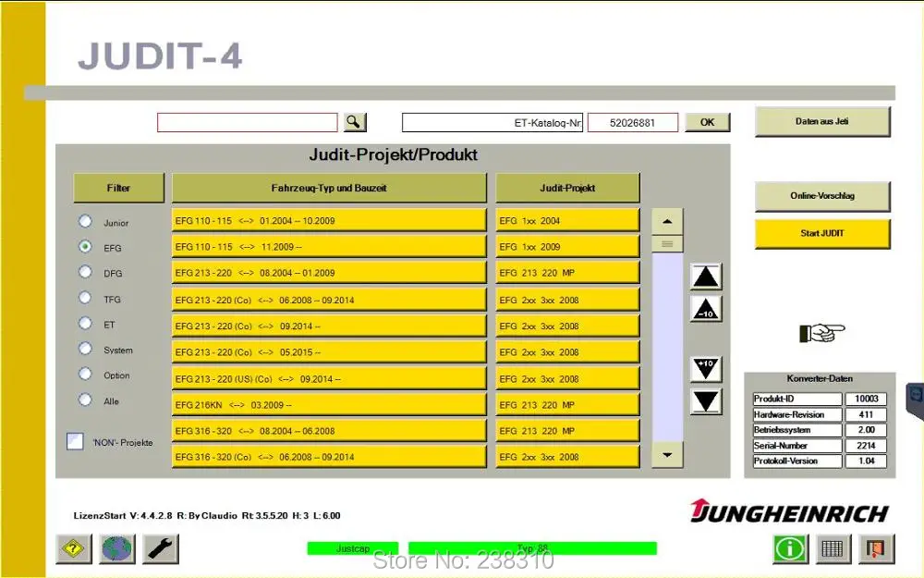
Task: Select the Option filter radio button
Action: [x=85, y=374]
